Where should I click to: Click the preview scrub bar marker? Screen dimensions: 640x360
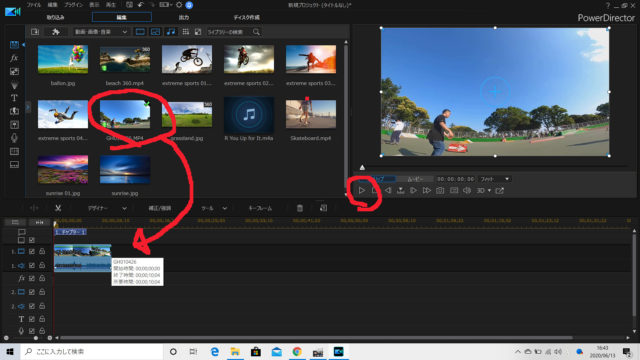(362, 167)
